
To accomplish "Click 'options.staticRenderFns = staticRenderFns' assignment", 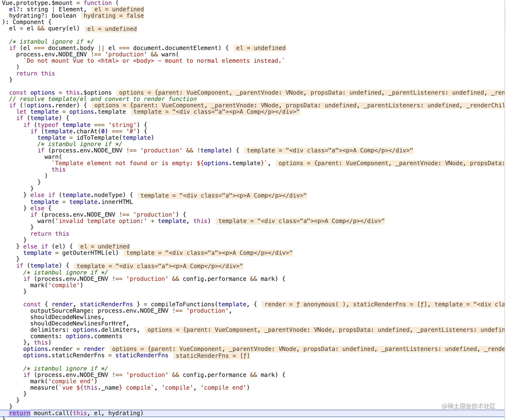I will tap(96, 355).
